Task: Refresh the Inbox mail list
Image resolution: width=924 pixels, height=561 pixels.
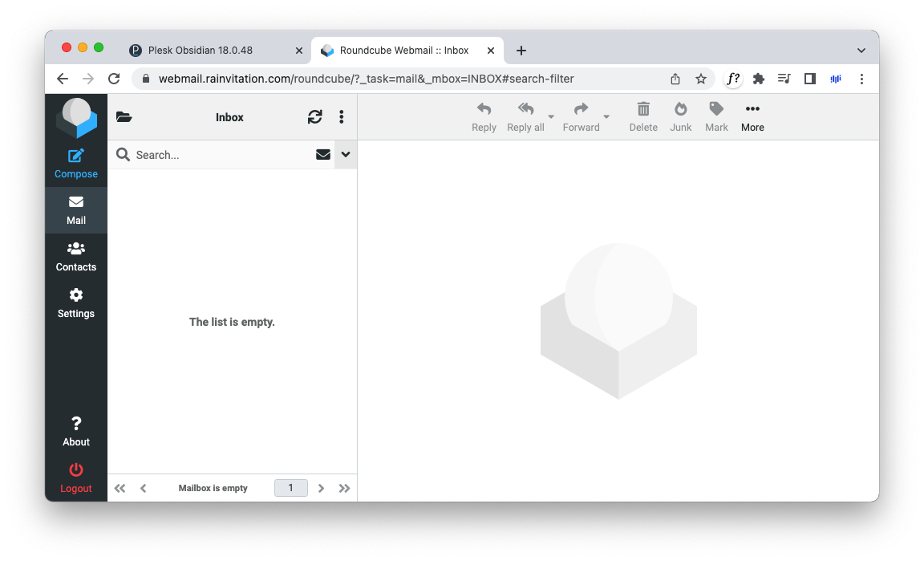Action: coord(315,117)
